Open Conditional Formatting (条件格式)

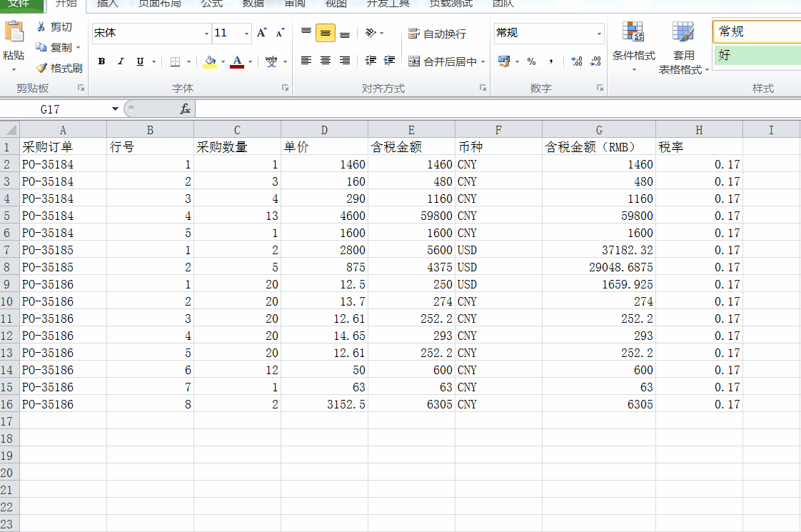click(x=633, y=47)
